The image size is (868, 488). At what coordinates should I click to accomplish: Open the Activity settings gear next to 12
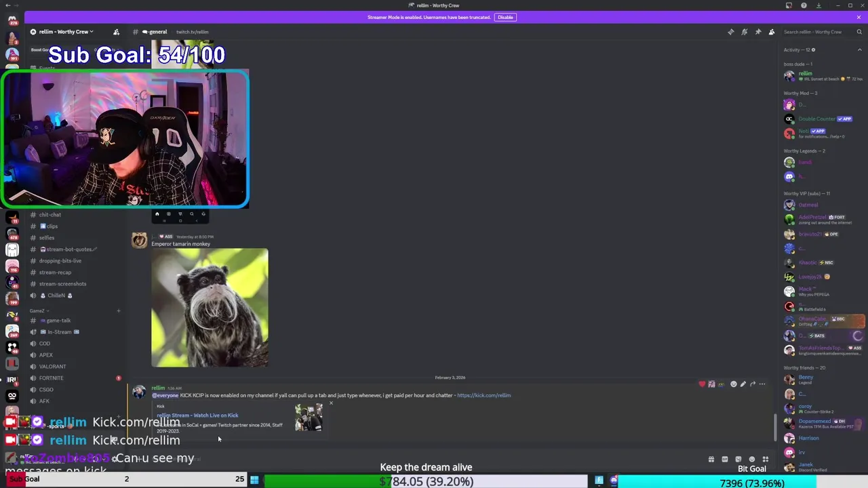click(813, 49)
